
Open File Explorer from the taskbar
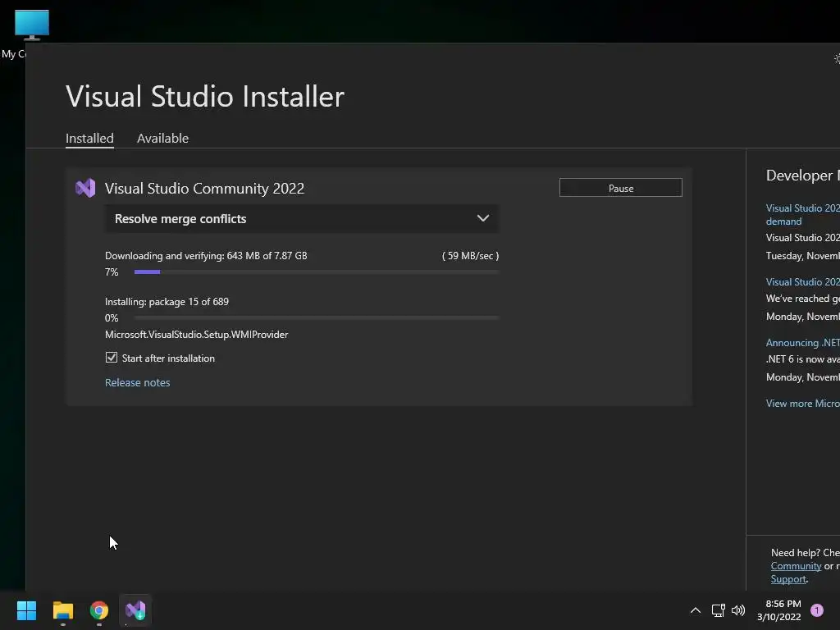click(62, 610)
